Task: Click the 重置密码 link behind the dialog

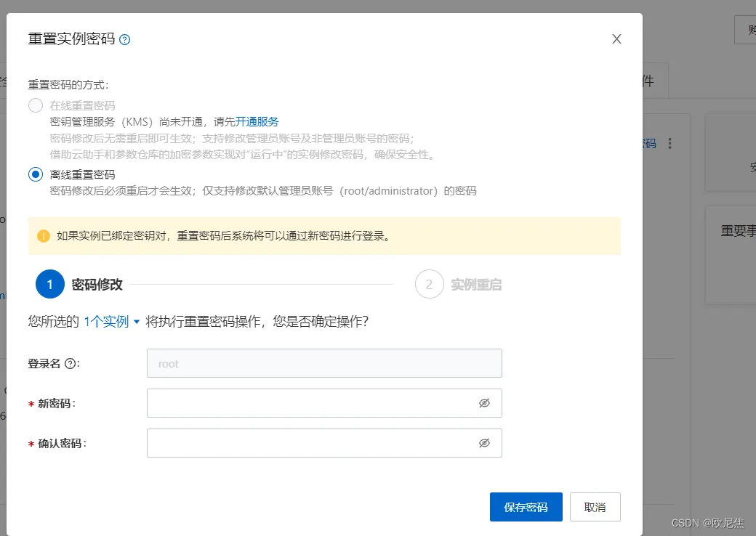Action: tap(648, 143)
